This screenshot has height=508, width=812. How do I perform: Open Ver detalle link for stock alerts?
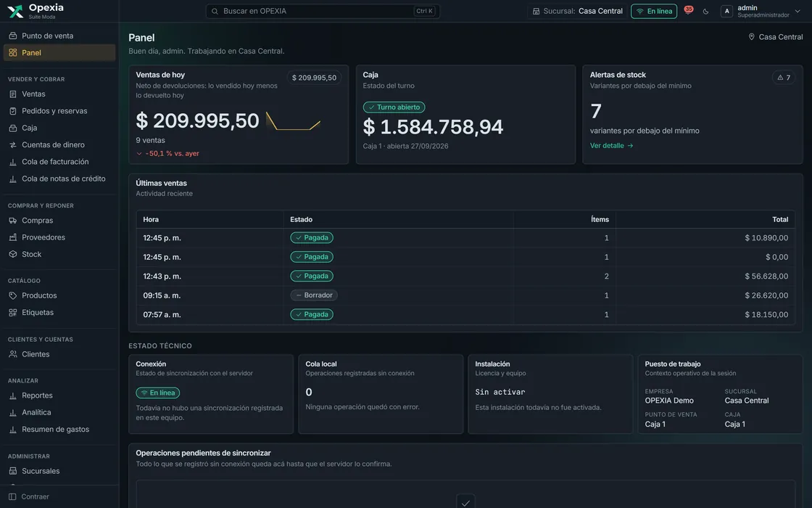pyautogui.click(x=612, y=146)
